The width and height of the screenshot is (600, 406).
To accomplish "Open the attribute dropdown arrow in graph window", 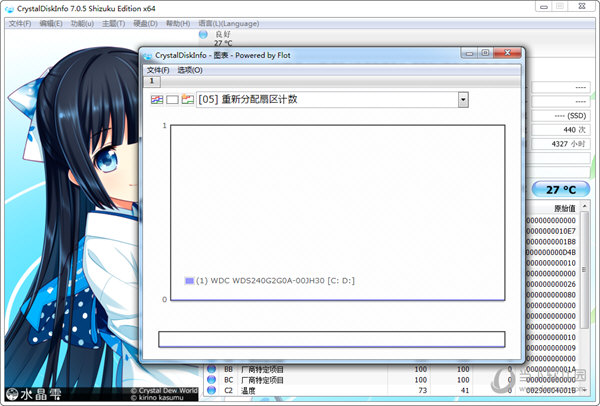I will tap(463, 100).
